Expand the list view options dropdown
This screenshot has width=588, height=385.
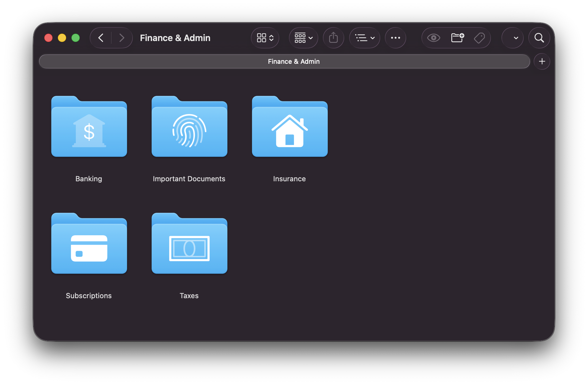(x=365, y=38)
